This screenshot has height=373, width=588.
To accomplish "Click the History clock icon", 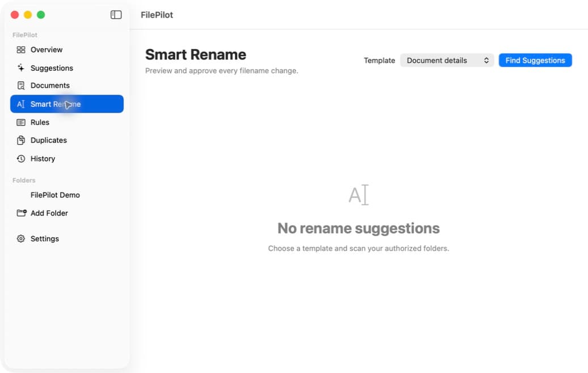I will [21, 159].
